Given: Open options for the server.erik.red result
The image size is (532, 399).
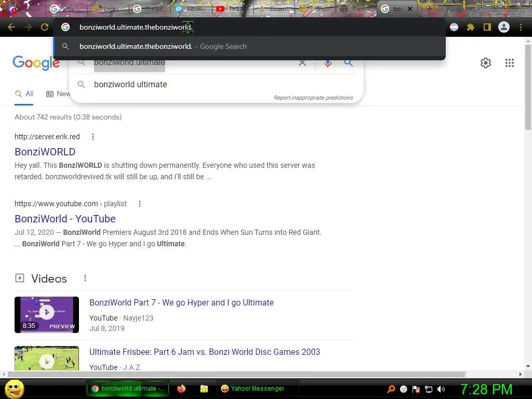Looking at the screenshot, I should (x=93, y=137).
